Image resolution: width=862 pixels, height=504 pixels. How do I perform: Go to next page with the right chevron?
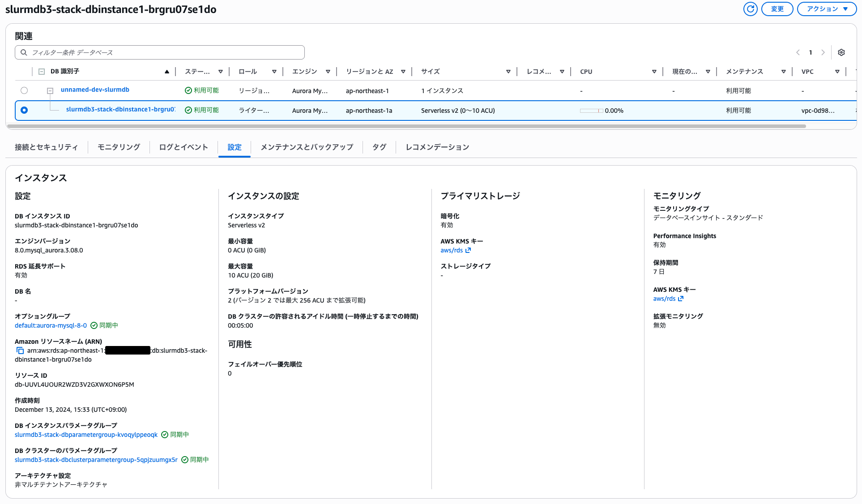point(824,52)
